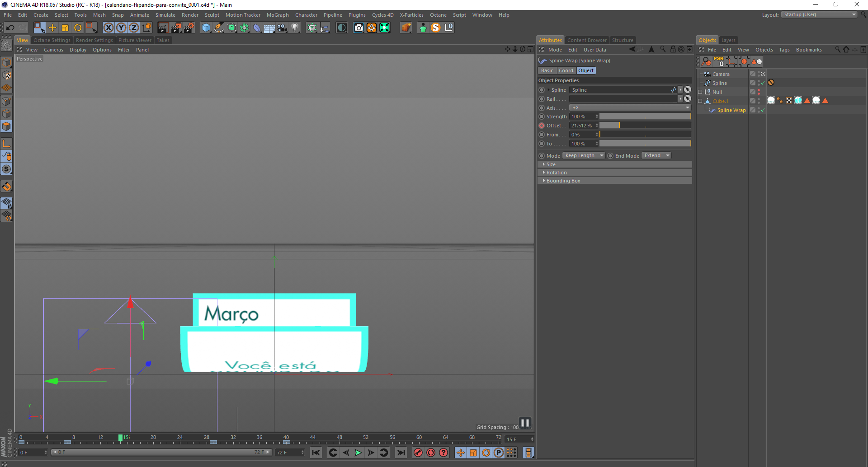Click the Offset slider bar

point(646,126)
